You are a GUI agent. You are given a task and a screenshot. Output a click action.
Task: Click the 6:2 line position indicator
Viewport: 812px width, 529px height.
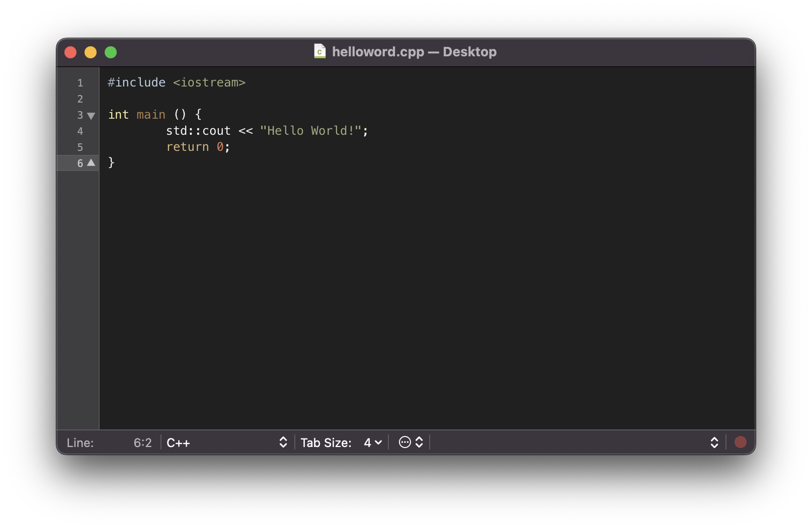142,443
